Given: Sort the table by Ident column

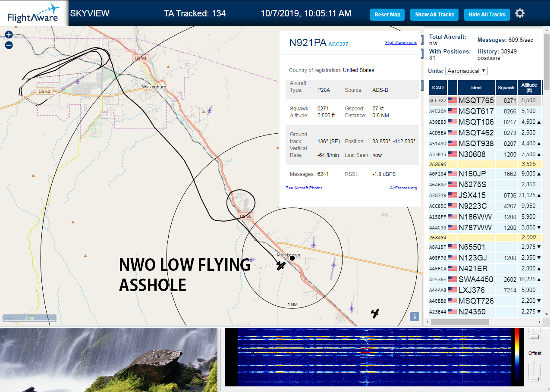Looking at the screenshot, I should click(x=476, y=88).
